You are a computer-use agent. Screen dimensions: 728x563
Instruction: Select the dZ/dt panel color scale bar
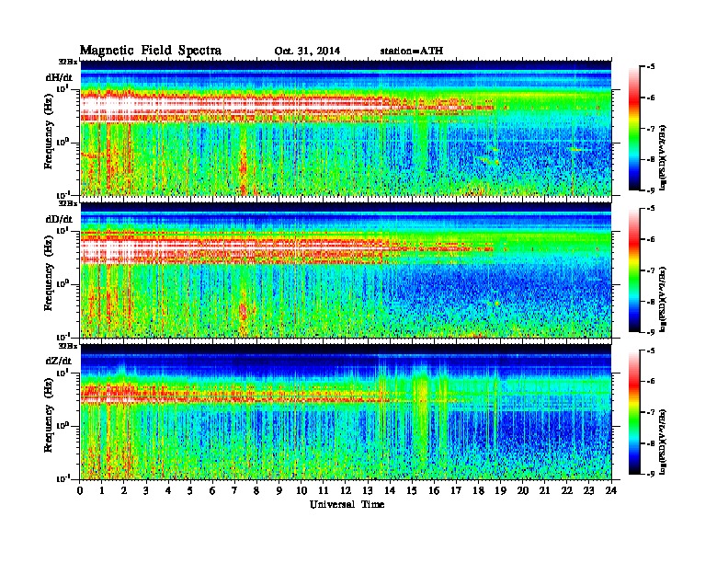coord(634,412)
